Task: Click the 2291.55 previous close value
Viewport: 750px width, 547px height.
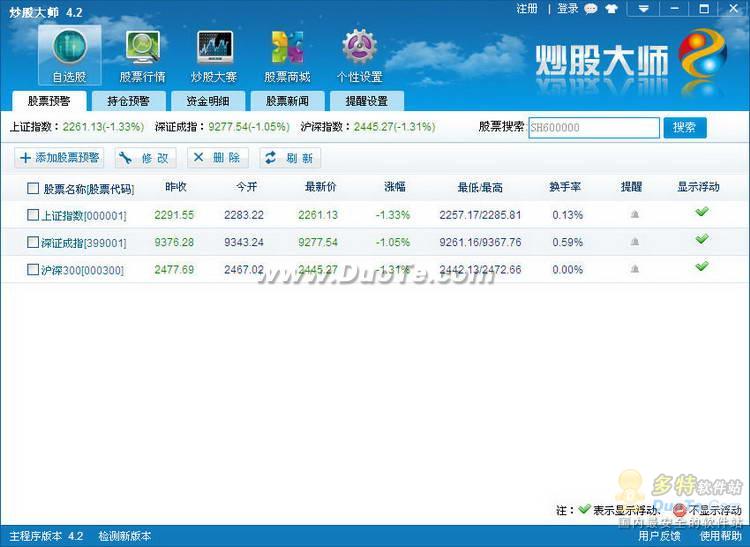Action: [174, 215]
